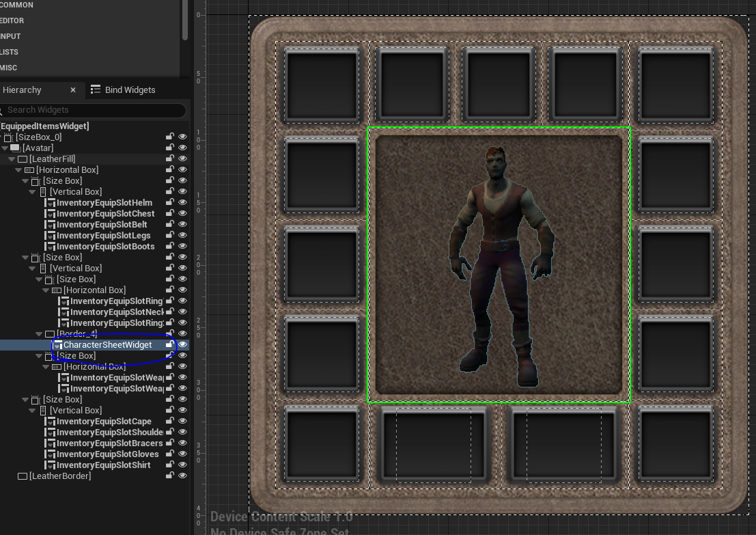Viewport: 756px width, 535px height.
Task: Click the CharacterSheetWidget widget icon
Action: [x=57, y=344]
